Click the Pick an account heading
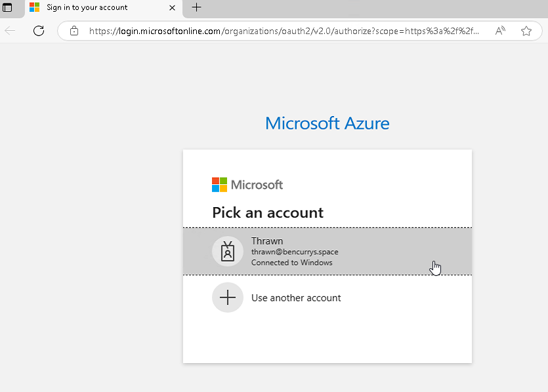Image resolution: width=548 pixels, height=392 pixels. pyautogui.click(x=268, y=212)
